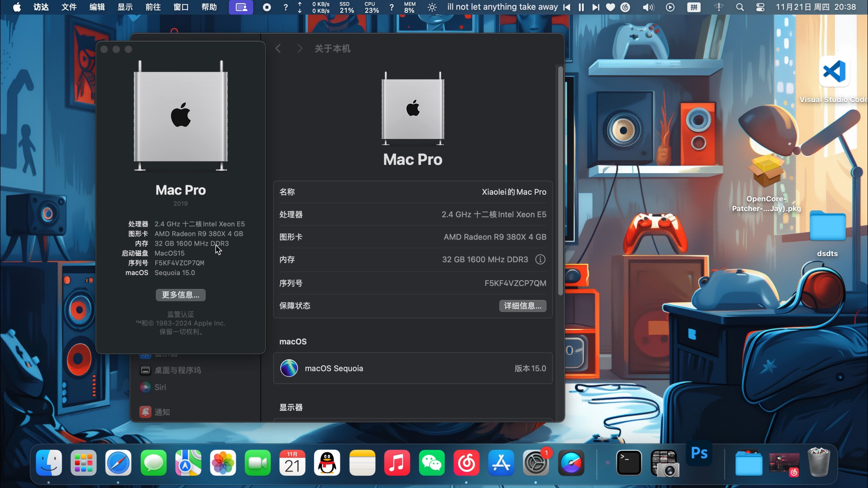Click serial number F5KF4VZCP7QM in settings
This screenshot has width=868, height=488.
tap(515, 283)
